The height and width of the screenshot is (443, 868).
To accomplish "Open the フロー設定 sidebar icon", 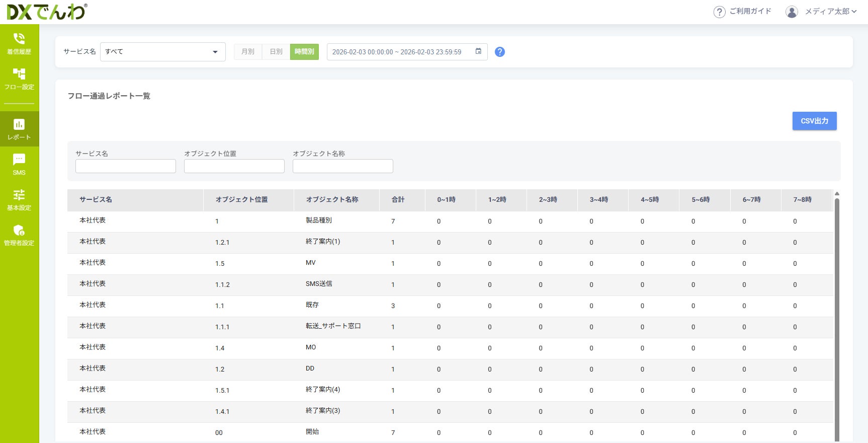I will [x=19, y=79].
